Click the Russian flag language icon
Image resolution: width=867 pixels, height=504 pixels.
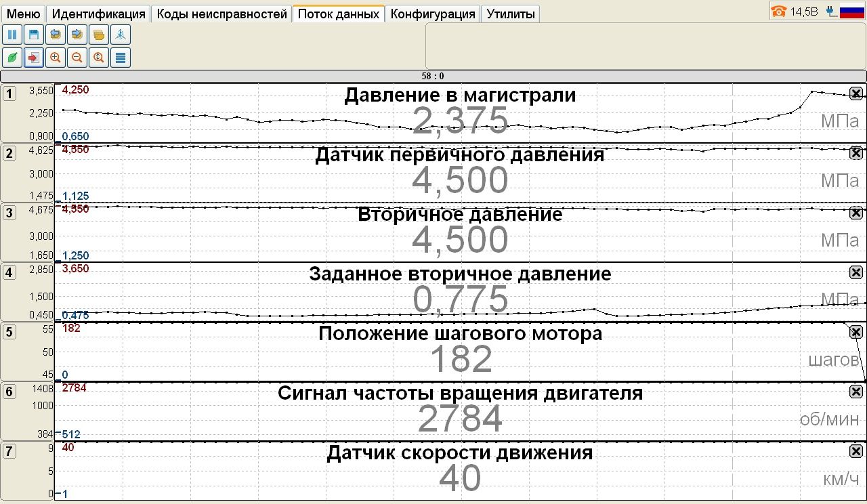coord(852,12)
